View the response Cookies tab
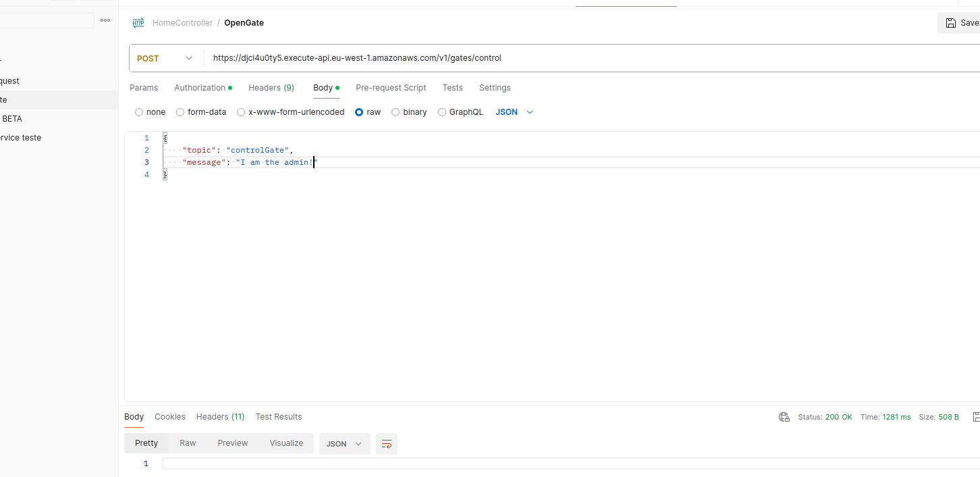 [169, 417]
